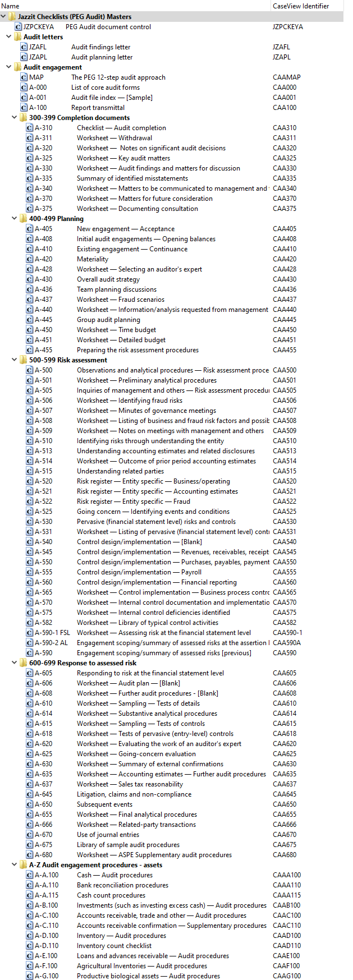Click the document icon for JZPCKEYA
Viewport: 353px width, 980px height.
19,27
